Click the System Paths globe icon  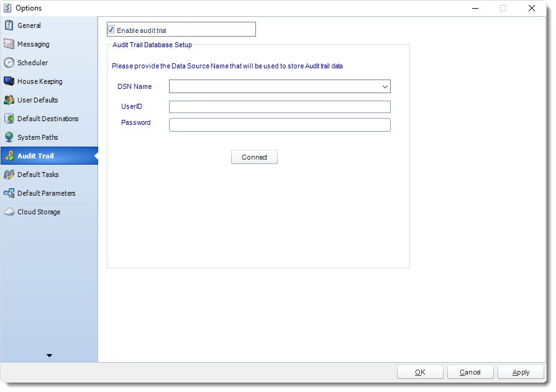pyautogui.click(x=9, y=137)
